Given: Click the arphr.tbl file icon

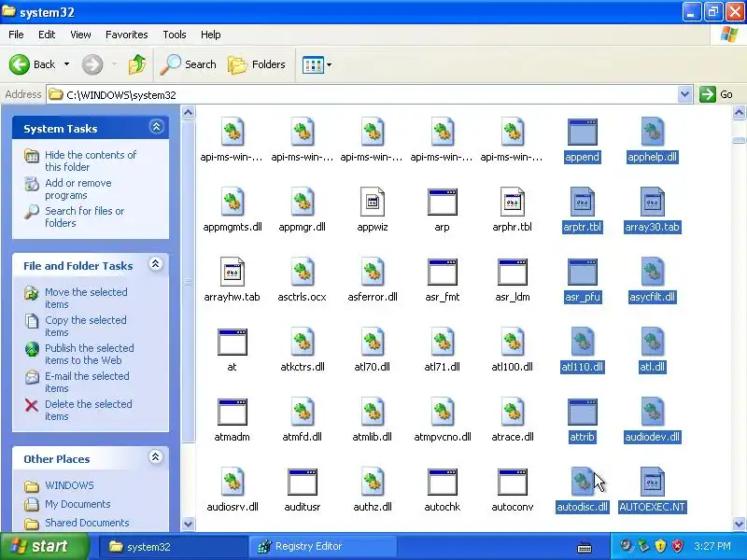Looking at the screenshot, I should (x=512, y=202).
